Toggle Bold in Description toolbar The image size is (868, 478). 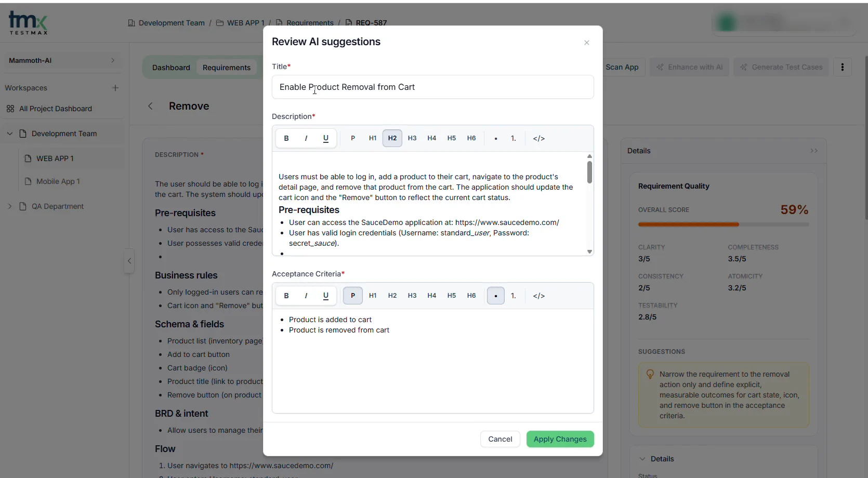tap(286, 138)
